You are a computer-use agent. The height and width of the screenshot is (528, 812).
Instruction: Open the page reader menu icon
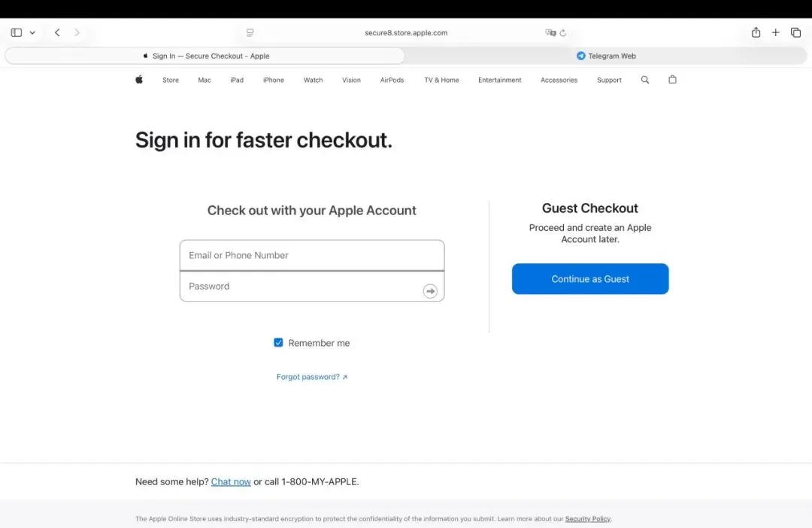[x=250, y=32]
